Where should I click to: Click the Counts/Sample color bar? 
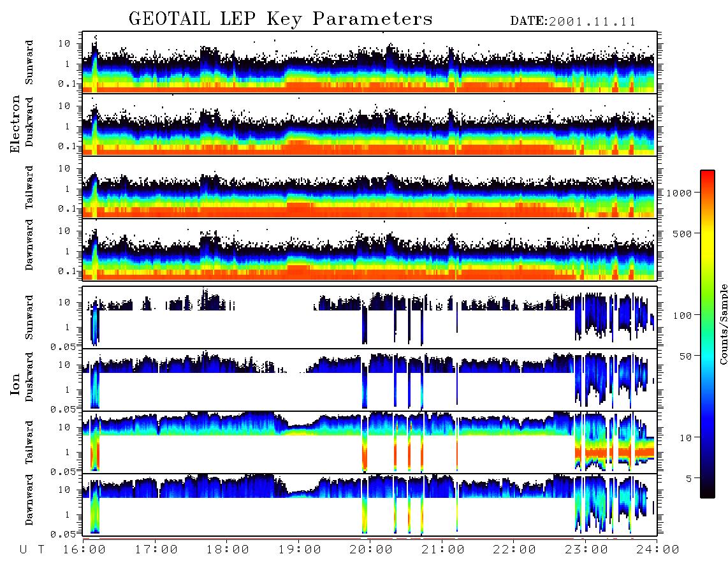click(x=708, y=334)
